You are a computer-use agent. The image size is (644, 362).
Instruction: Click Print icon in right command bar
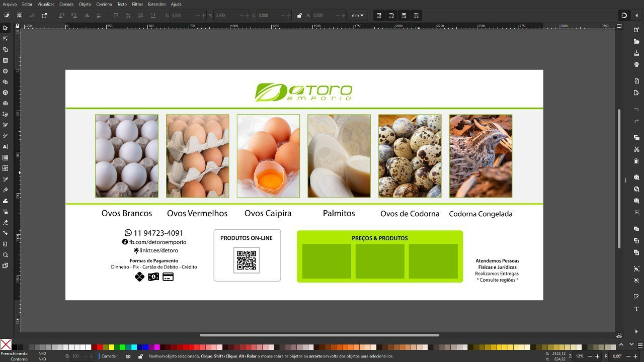[x=636, y=64]
